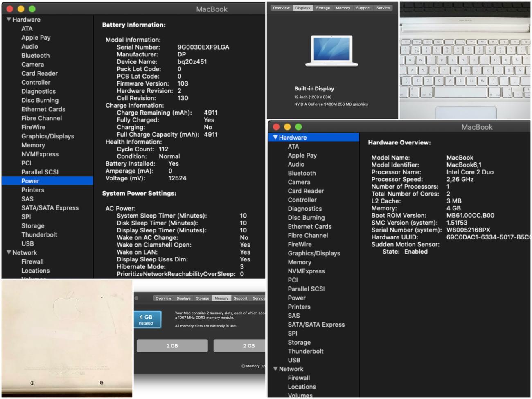This screenshot has height=399, width=532.
Task: Open the Storage tab in the Built-in Display window
Action: pyautogui.click(x=323, y=8)
